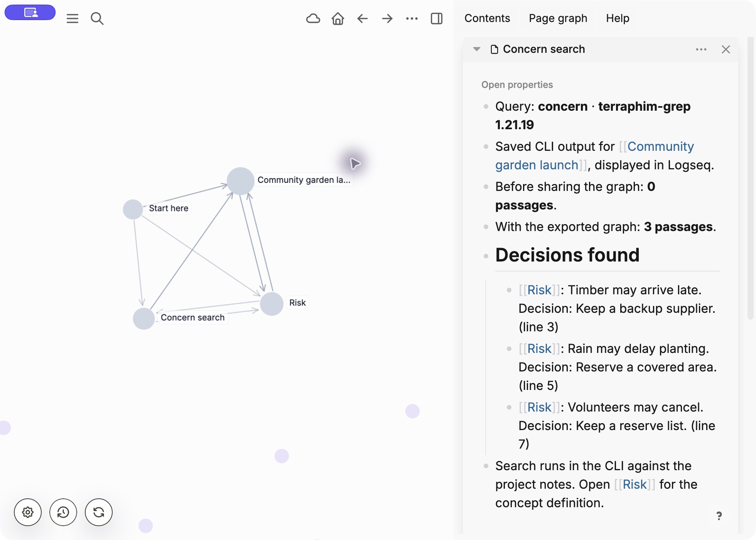Open the Concern search page title
This screenshot has width=756, height=540.
coord(544,49)
